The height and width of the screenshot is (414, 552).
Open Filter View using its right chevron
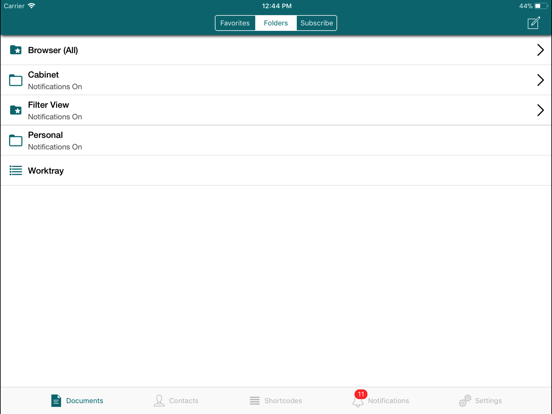pyautogui.click(x=540, y=110)
